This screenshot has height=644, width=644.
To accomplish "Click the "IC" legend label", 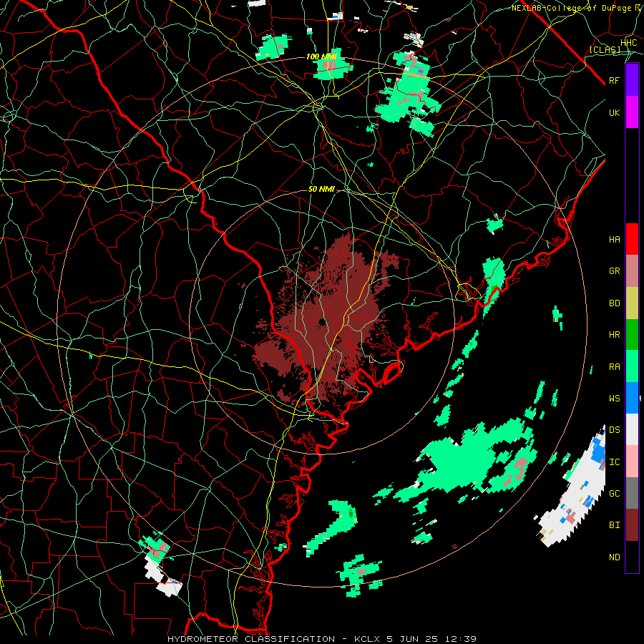I will (x=614, y=462).
